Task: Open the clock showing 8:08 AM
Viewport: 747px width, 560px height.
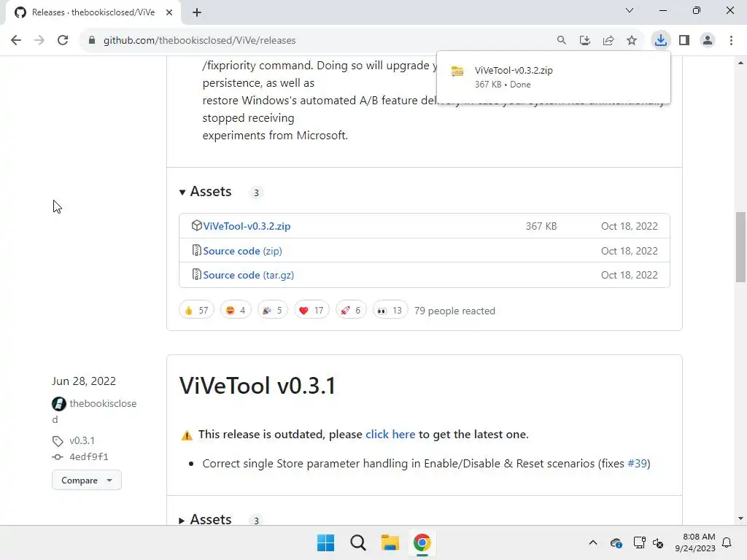Action: click(x=695, y=542)
